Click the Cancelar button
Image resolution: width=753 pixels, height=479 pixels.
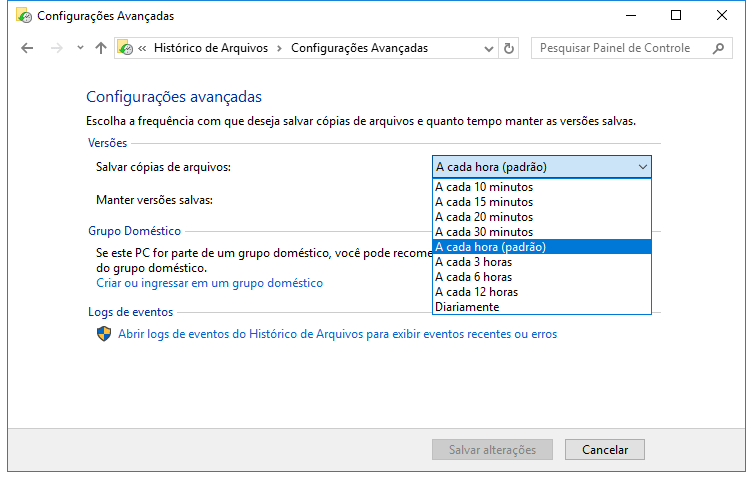coord(605,450)
